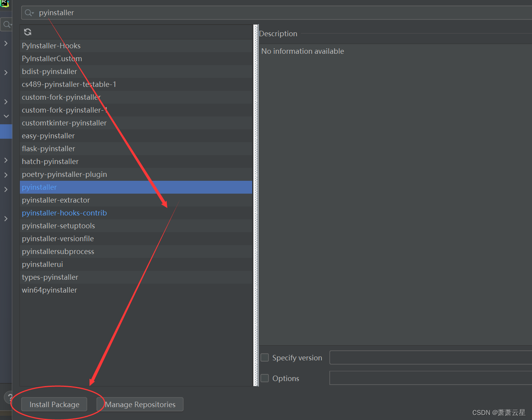Select the flask-pyinstaller package

(x=136, y=148)
